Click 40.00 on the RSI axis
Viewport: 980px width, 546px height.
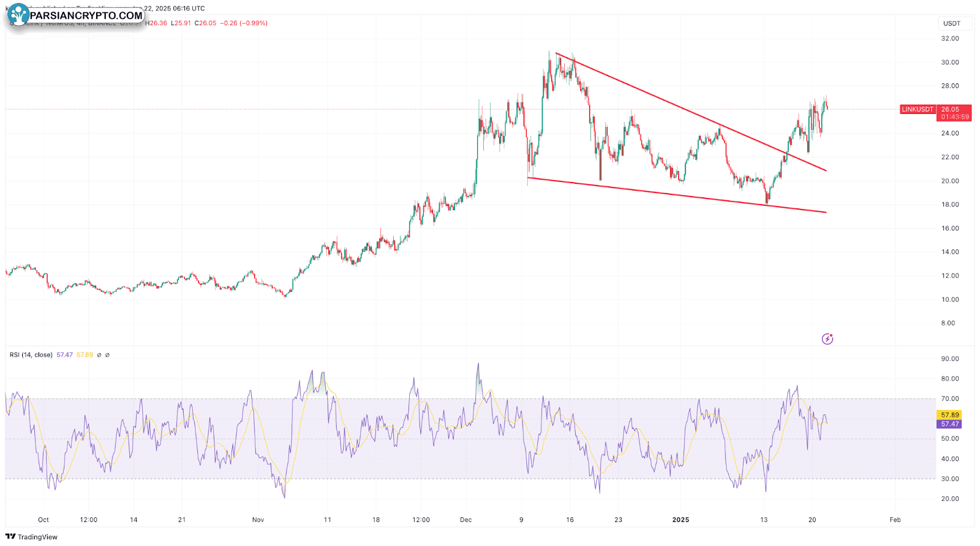[x=950, y=459]
